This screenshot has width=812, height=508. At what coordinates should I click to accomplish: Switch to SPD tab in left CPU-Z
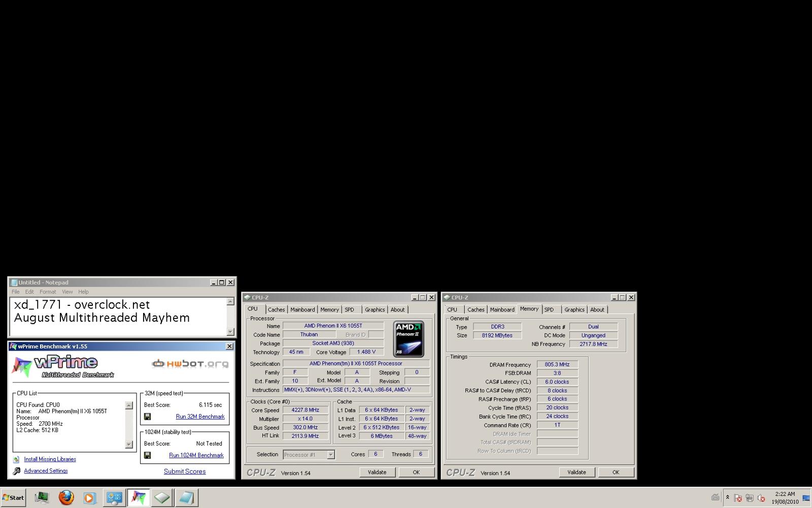click(x=349, y=309)
